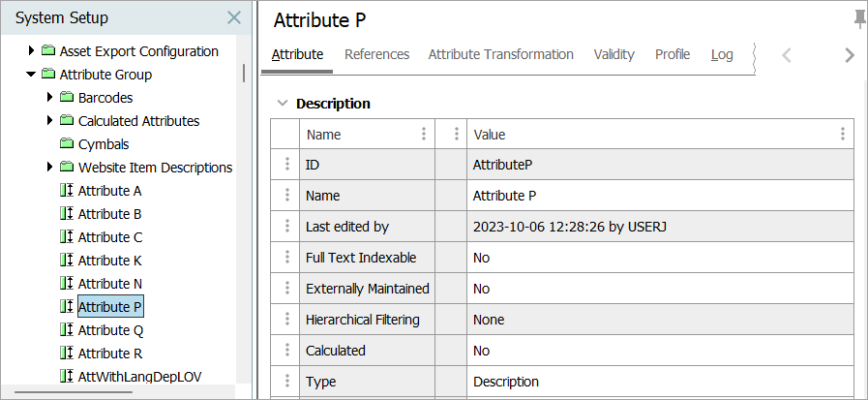
Task: Click the attribute icon beside AttWithLangDepLOV
Action: pyautogui.click(x=66, y=377)
